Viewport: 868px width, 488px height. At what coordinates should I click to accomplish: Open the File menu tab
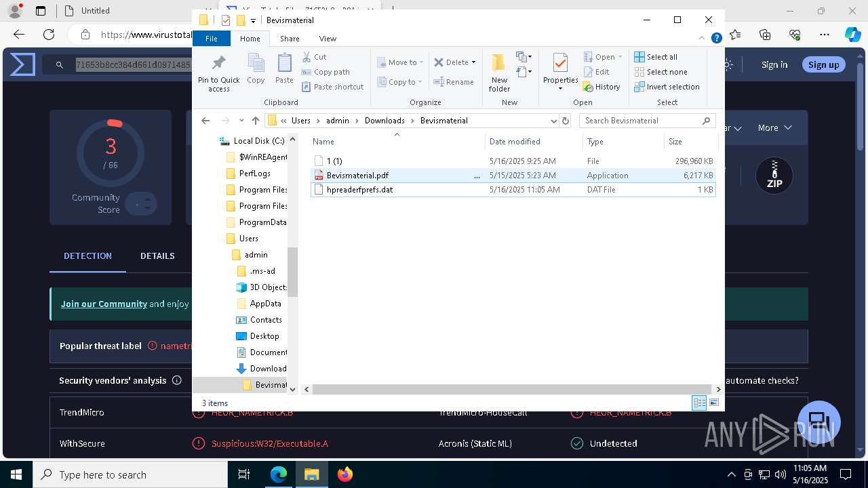212,39
